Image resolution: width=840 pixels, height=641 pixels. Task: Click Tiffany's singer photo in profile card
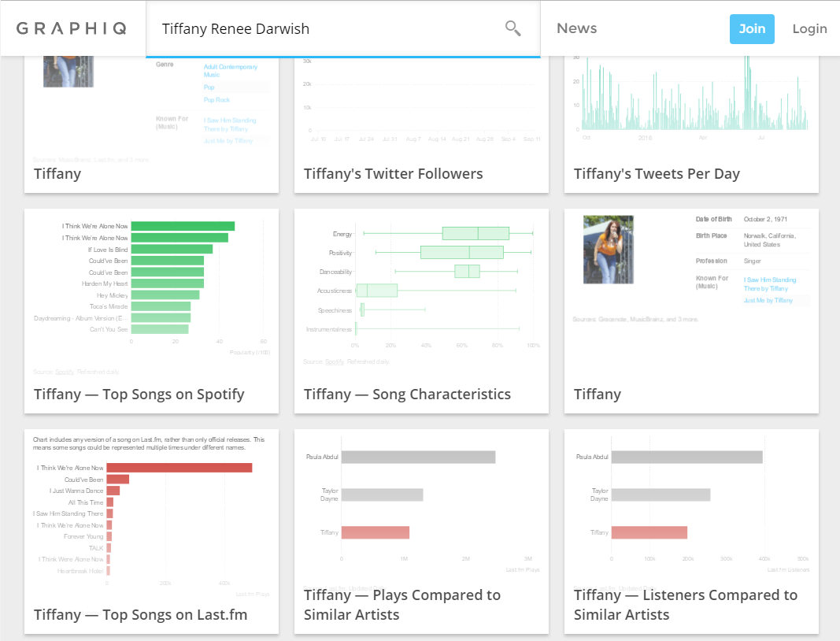click(608, 250)
